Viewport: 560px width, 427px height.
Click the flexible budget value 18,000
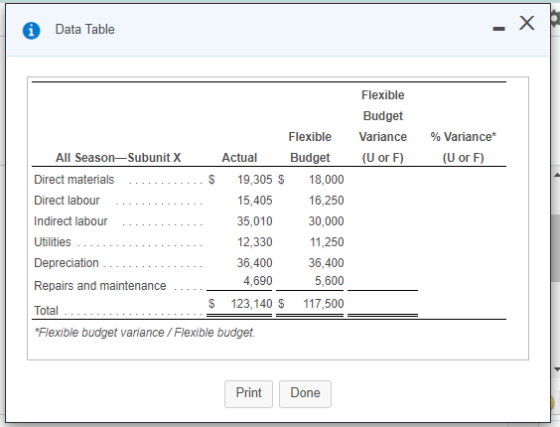pyautogui.click(x=326, y=179)
